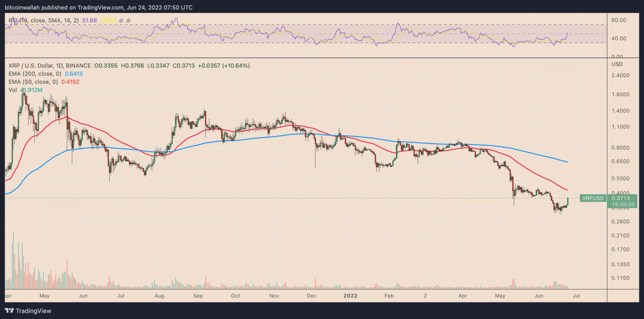Click the 1.8000 price axis label

(620, 94)
